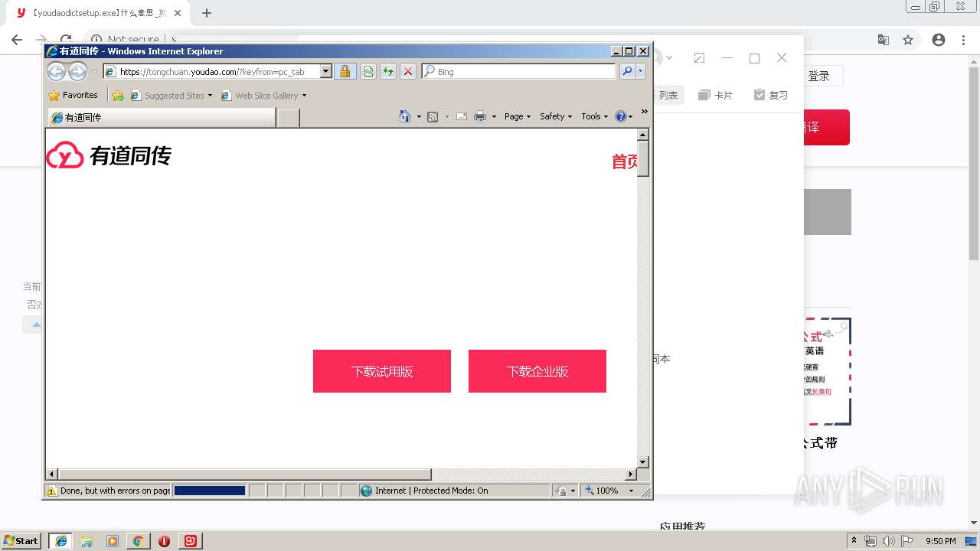Click the Youdao Dict taskbar icon

point(190,541)
